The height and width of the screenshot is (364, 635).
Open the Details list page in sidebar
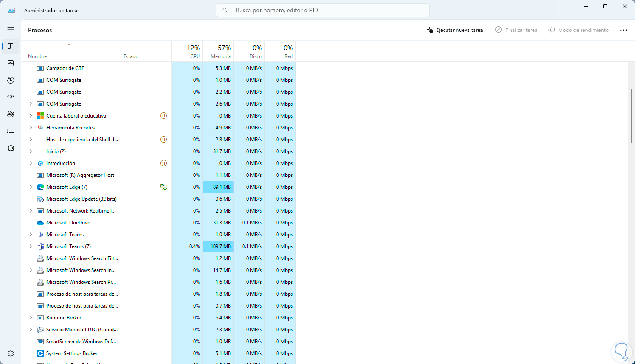pos(11,131)
